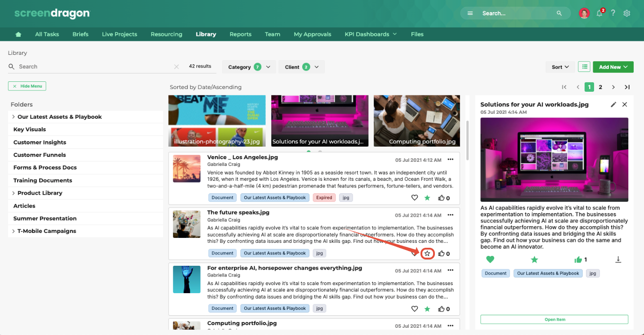This screenshot has height=335, width=644.
Task: Go to results page 2
Action: click(600, 87)
